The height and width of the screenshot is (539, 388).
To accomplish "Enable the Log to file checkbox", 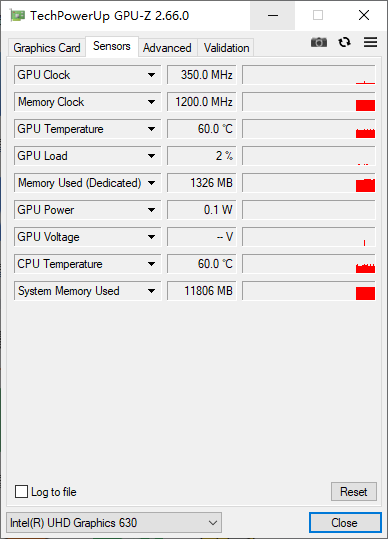I will [21, 492].
